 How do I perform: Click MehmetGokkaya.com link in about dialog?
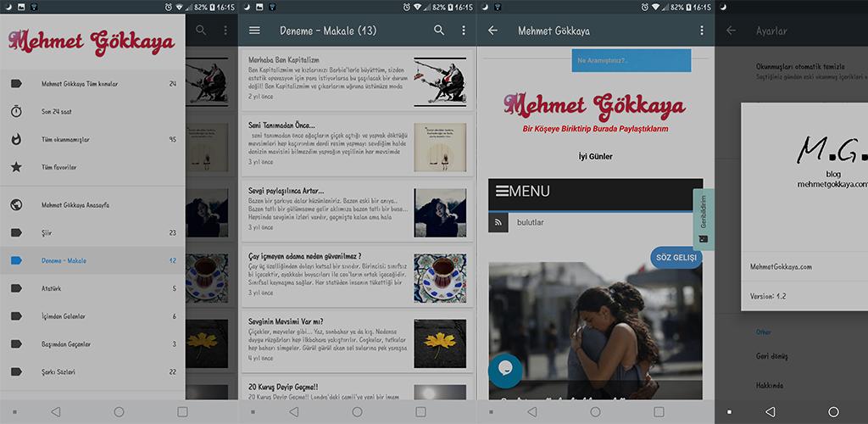[x=781, y=266]
